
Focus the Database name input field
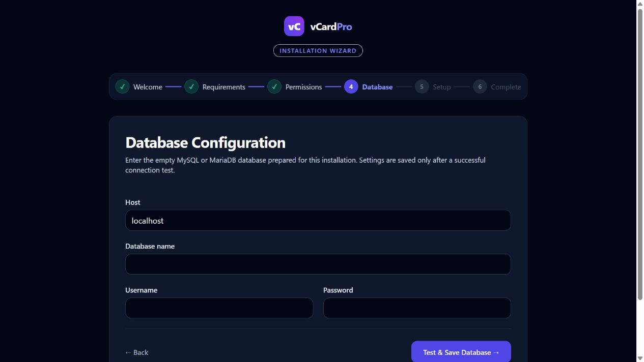(318, 264)
